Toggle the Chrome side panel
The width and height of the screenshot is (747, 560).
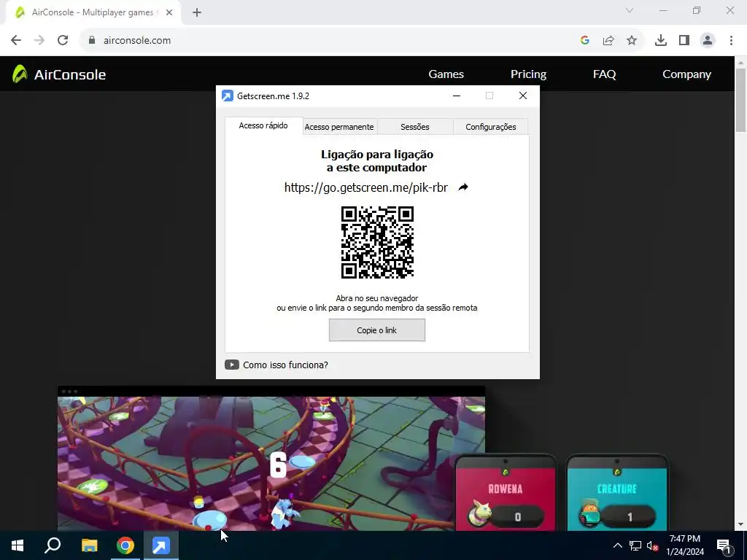pyautogui.click(x=684, y=40)
